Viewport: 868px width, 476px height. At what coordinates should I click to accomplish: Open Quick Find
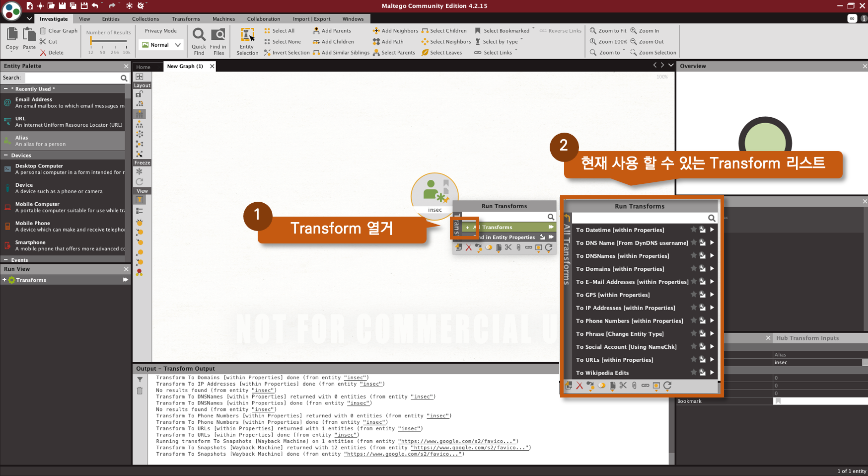[x=199, y=41]
